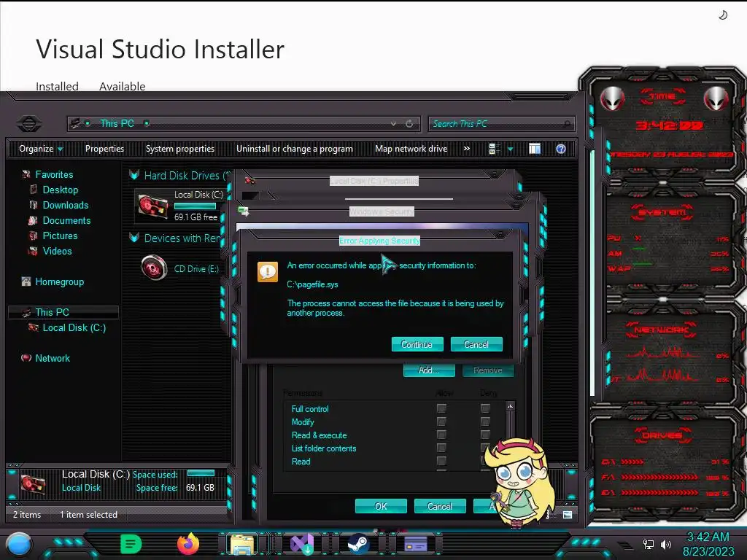The height and width of the screenshot is (560, 747).
Task: Click Cancel in the Error Applying Security dialog
Action: [x=476, y=344]
